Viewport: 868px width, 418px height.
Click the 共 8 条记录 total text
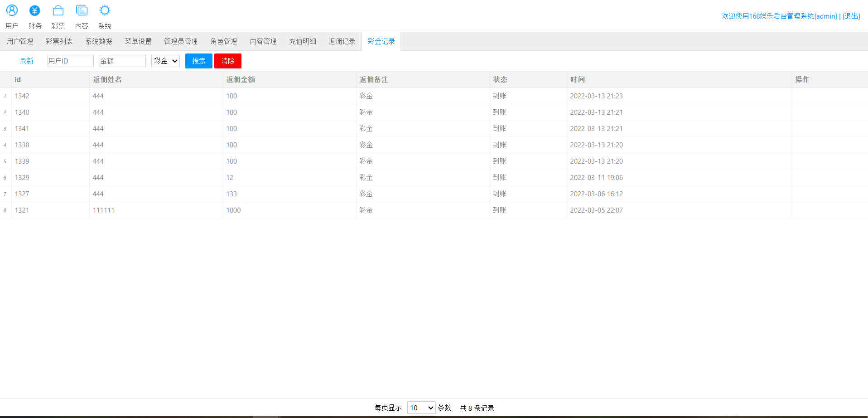(x=477, y=408)
